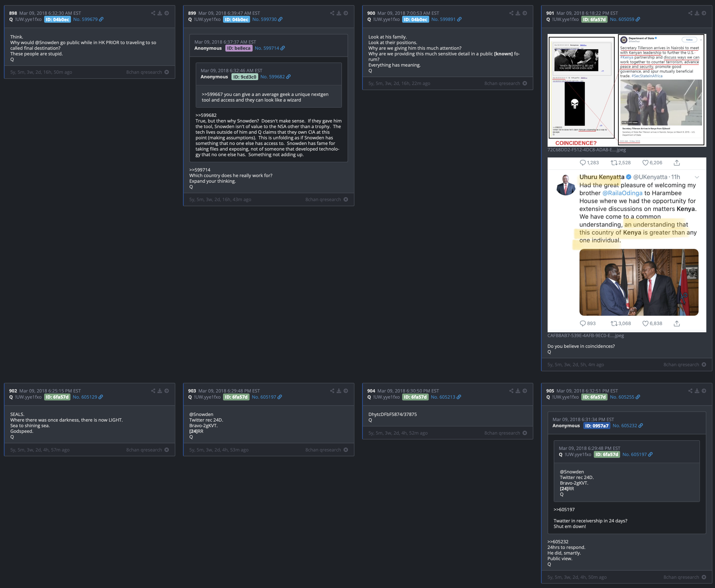Click ID badge 04b0ec on post 898
The width and height of the screenshot is (715, 588).
pos(58,19)
